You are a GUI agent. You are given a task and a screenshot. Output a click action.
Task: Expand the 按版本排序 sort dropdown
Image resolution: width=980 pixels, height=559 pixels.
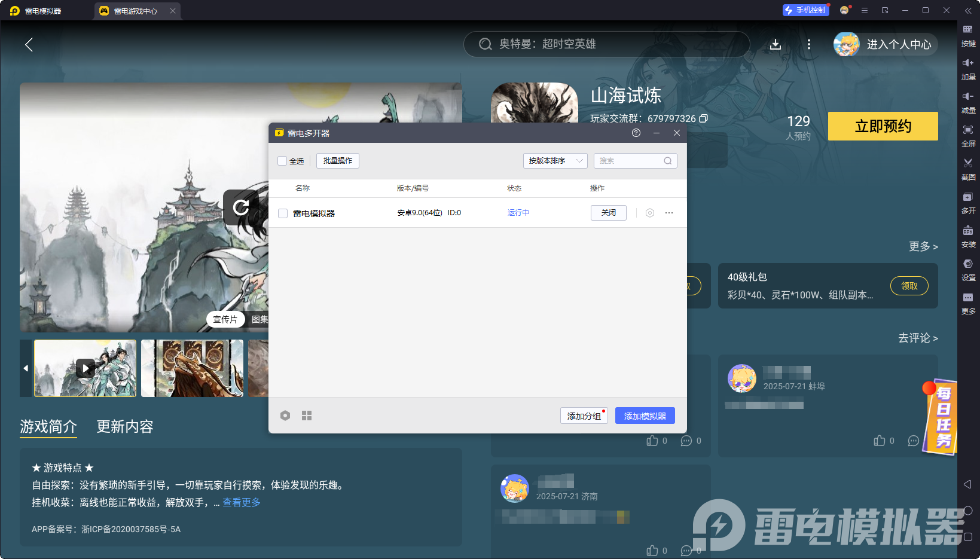pos(555,161)
